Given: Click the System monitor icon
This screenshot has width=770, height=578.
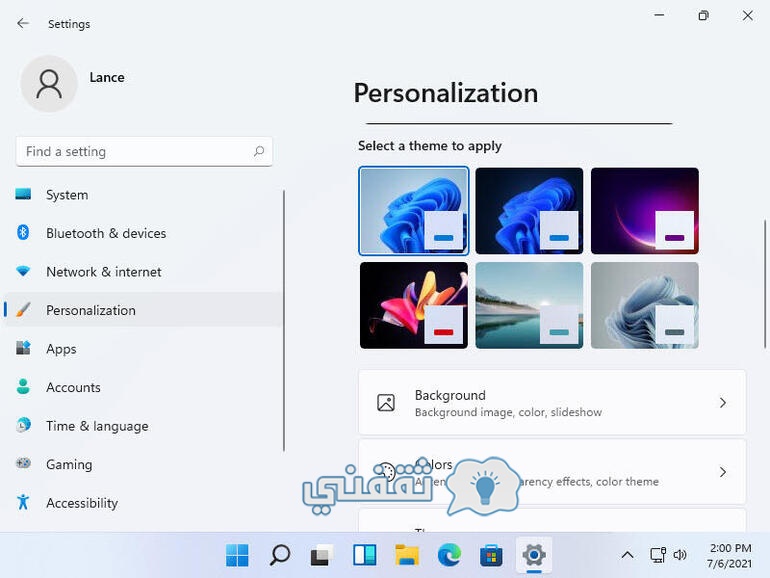Looking at the screenshot, I should pyautogui.click(x=23, y=194).
